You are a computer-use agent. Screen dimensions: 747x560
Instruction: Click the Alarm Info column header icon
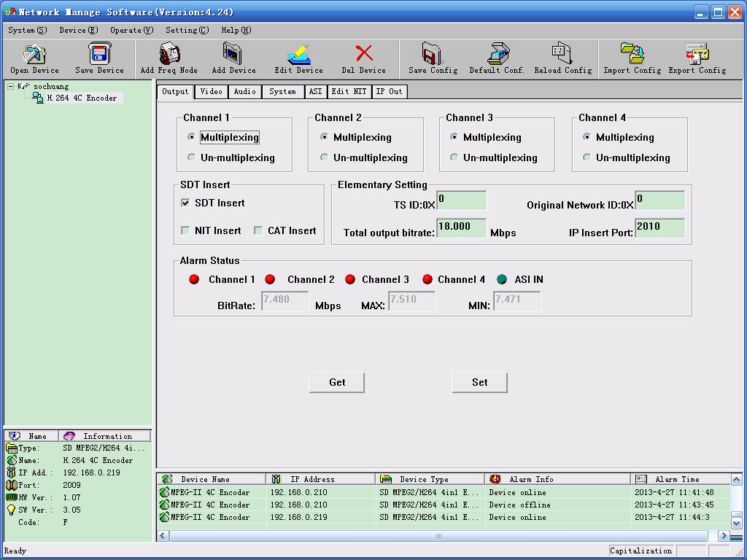[495, 479]
